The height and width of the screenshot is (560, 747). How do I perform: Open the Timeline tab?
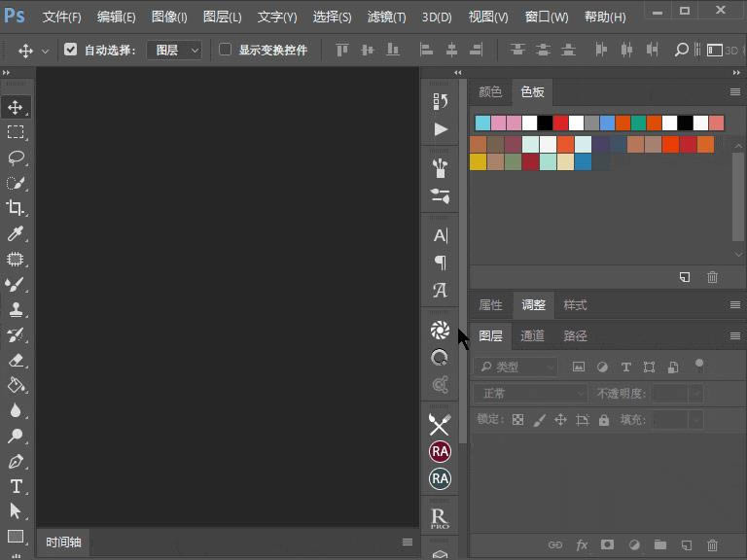[x=63, y=542]
